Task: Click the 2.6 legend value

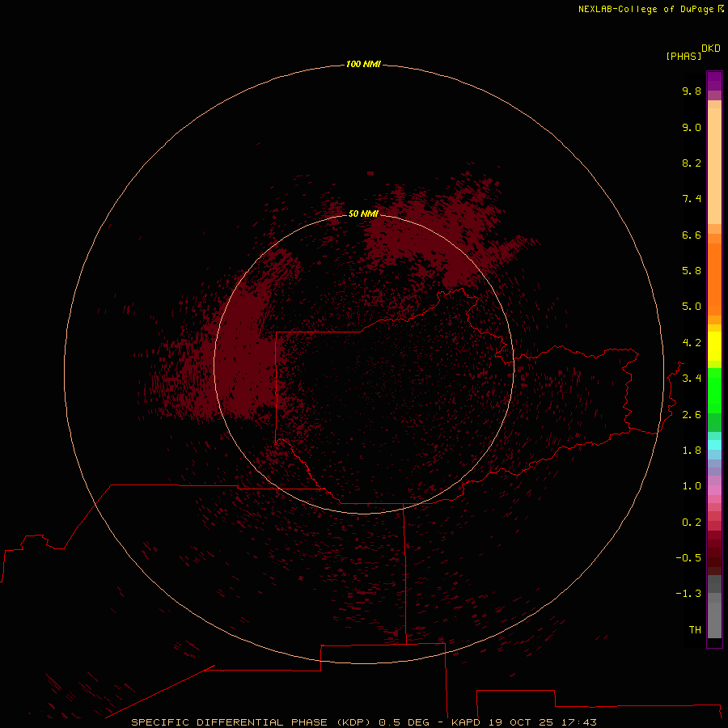Action: [692, 415]
